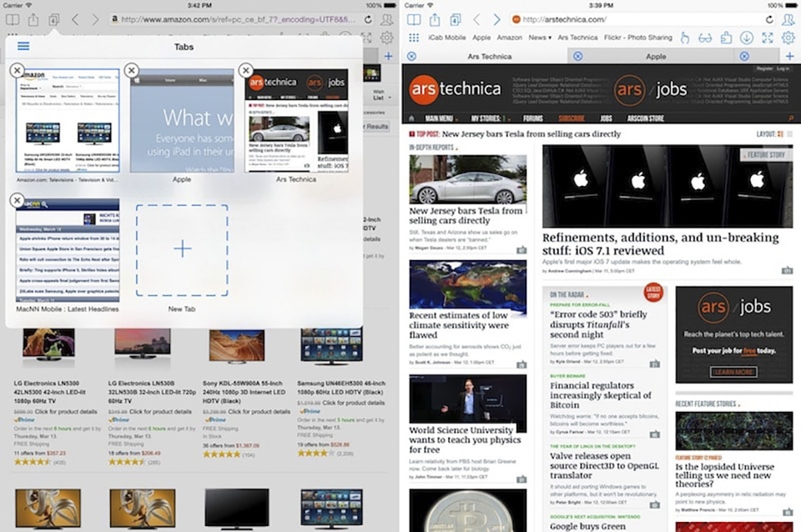The height and width of the screenshot is (532, 801).
Task: Open bookmarks book icon in right browser
Action: (x=414, y=20)
